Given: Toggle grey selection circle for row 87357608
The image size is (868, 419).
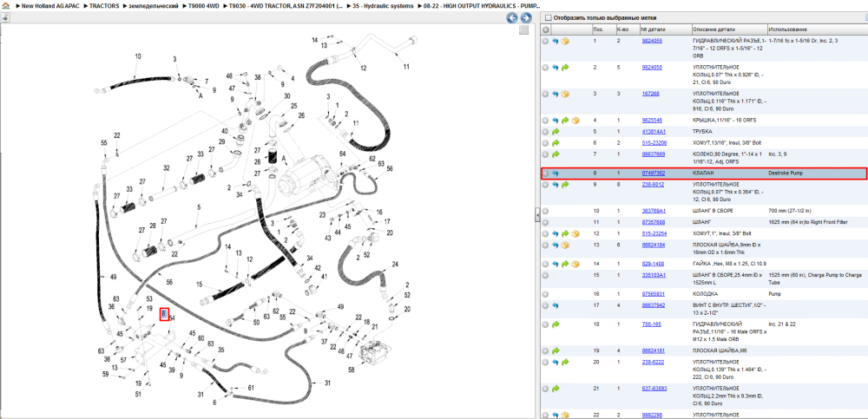Looking at the screenshot, I should tap(546, 222).
